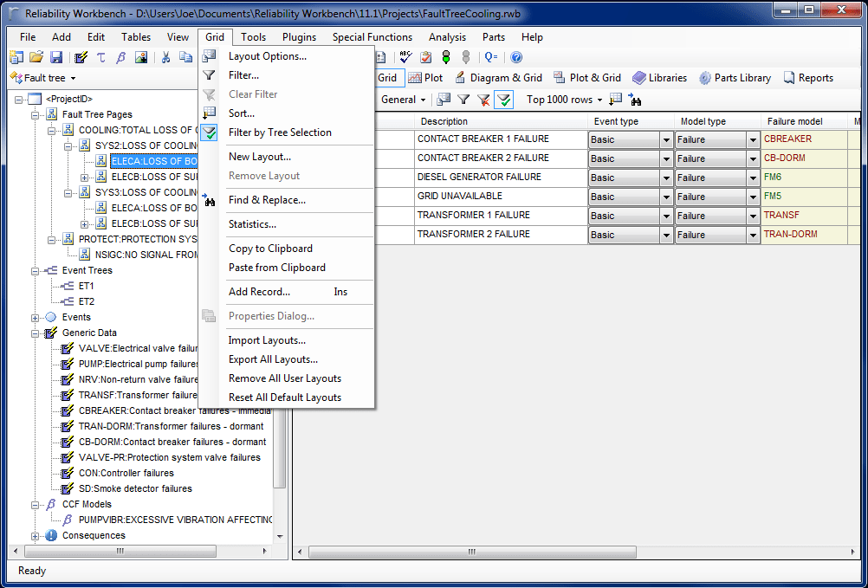
Task: Click the New project icon in the toolbar
Action: [16, 57]
